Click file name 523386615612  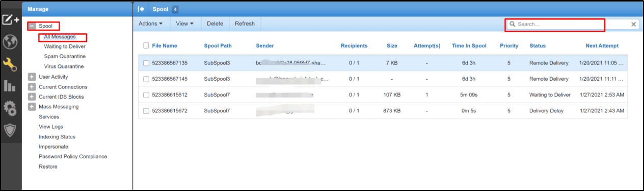click(x=170, y=95)
